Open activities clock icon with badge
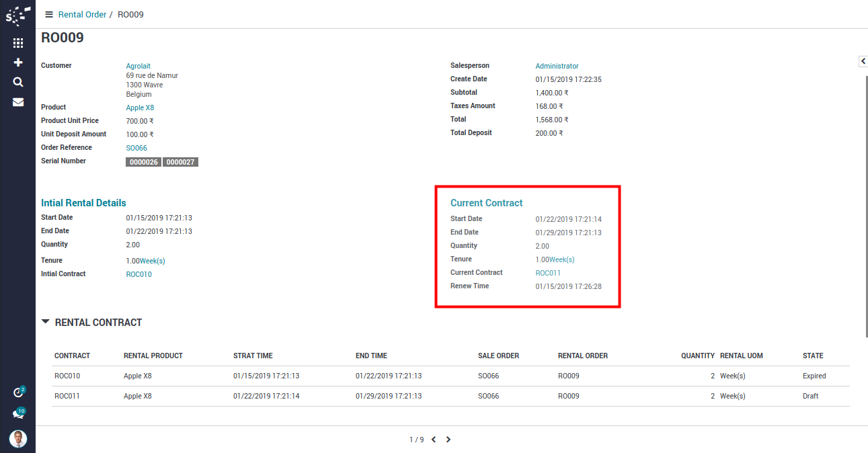 [x=18, y=393]
